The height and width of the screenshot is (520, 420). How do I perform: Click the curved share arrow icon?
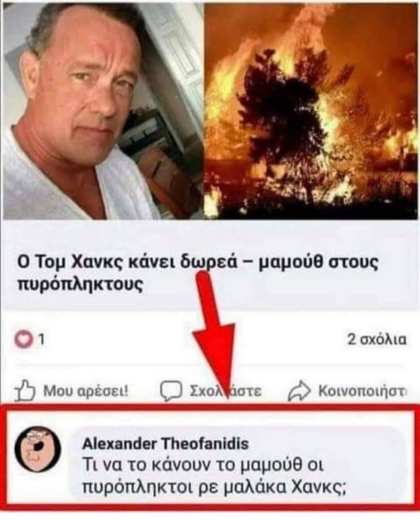point(299,391)
